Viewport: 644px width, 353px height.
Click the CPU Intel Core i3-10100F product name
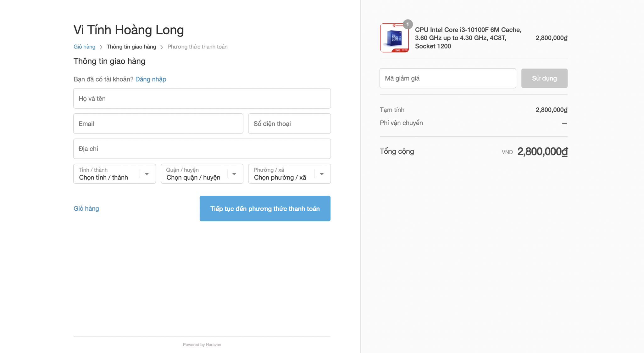point(468,38)
